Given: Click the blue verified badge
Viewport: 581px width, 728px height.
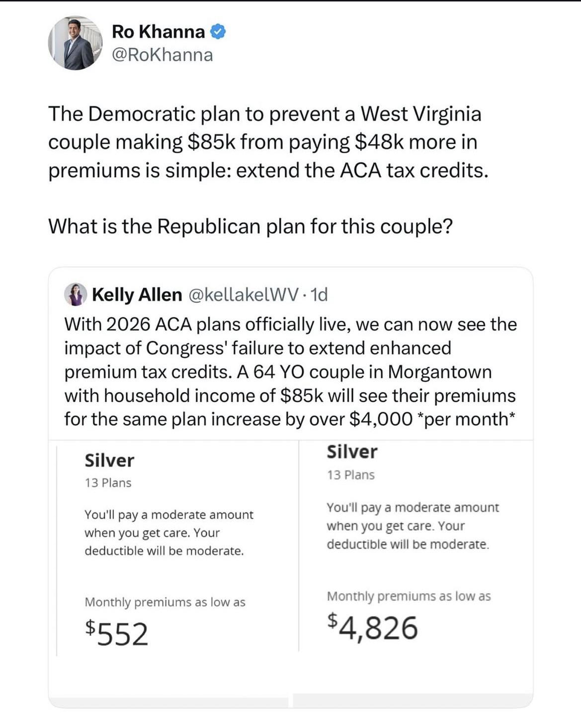Looking at the screenshot, I should click(x=218, y=32).
